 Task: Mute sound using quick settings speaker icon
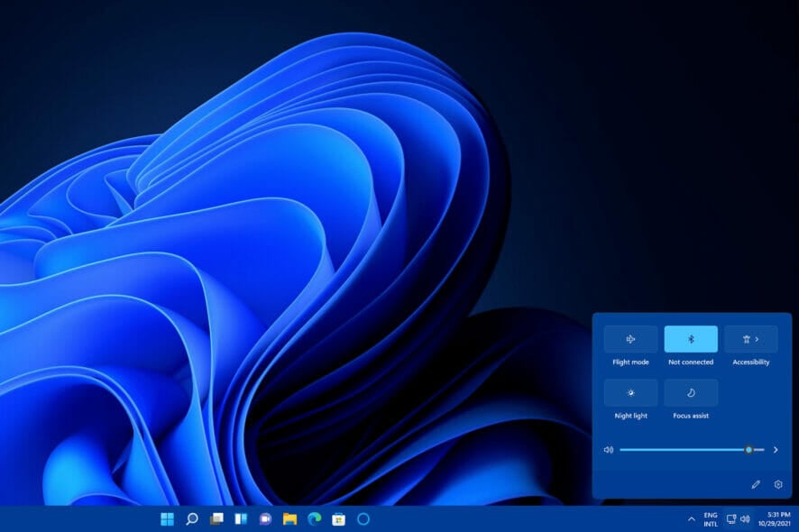coord(609,449)
